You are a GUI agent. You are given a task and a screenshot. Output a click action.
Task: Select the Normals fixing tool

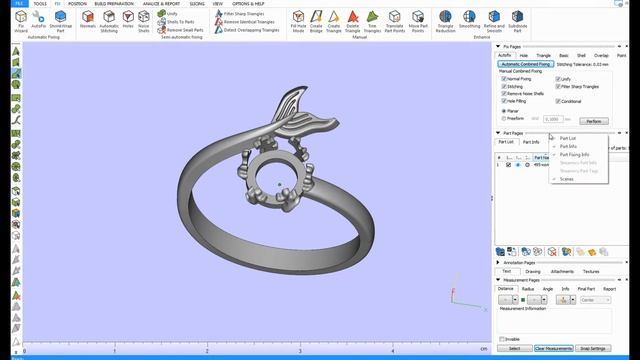click(88, 20)
